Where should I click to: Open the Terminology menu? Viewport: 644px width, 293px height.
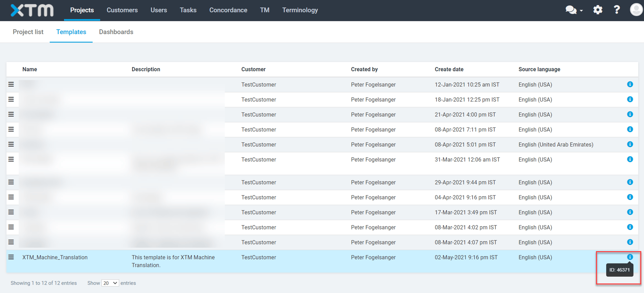(x=300, y=10)
